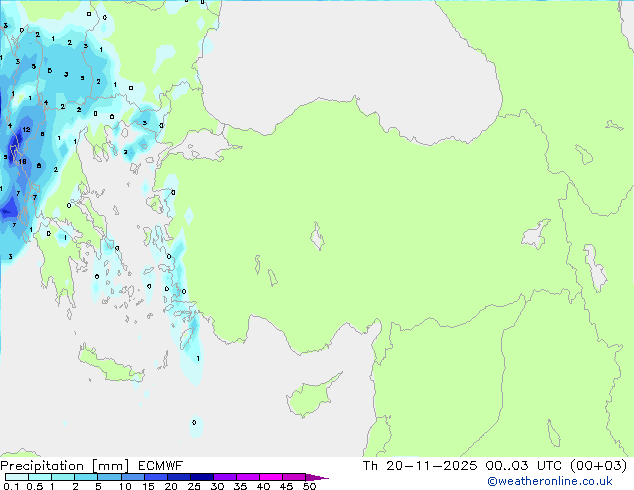Click purple swatch between 30 and 35
Viewport: 634px width, 490px height.
tap(224, 477)
